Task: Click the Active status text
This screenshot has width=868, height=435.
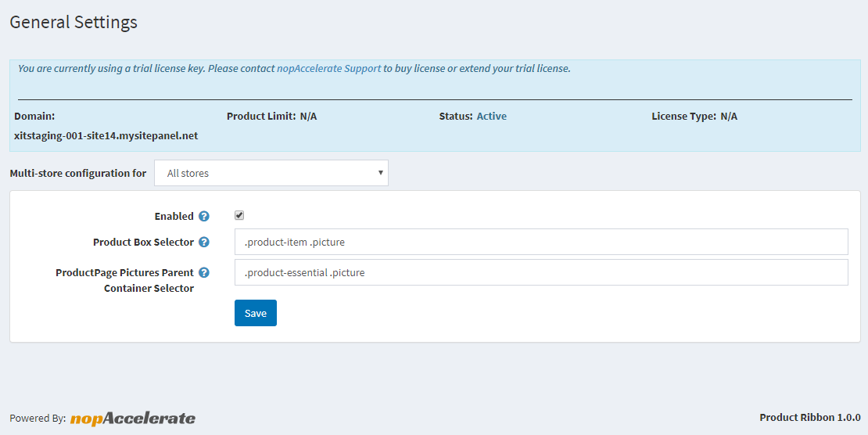Action: pos(492,117)
